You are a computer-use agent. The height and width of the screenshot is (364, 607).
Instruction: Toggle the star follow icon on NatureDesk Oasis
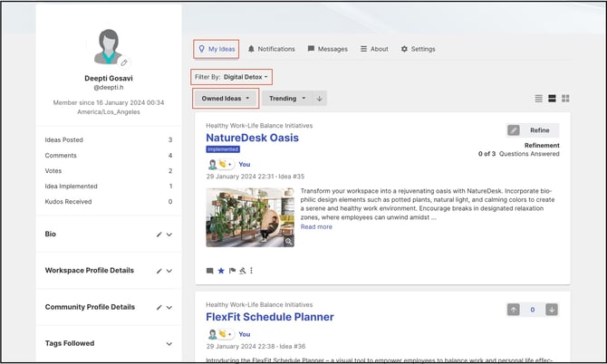pos(221,270)
